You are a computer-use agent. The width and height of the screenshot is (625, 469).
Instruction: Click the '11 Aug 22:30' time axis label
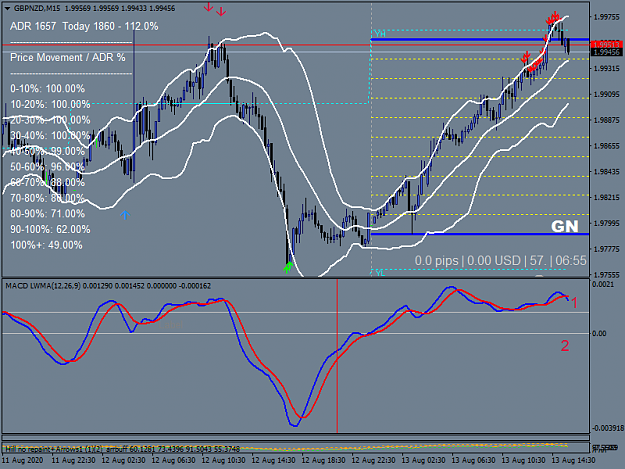[x=74, y=461]
